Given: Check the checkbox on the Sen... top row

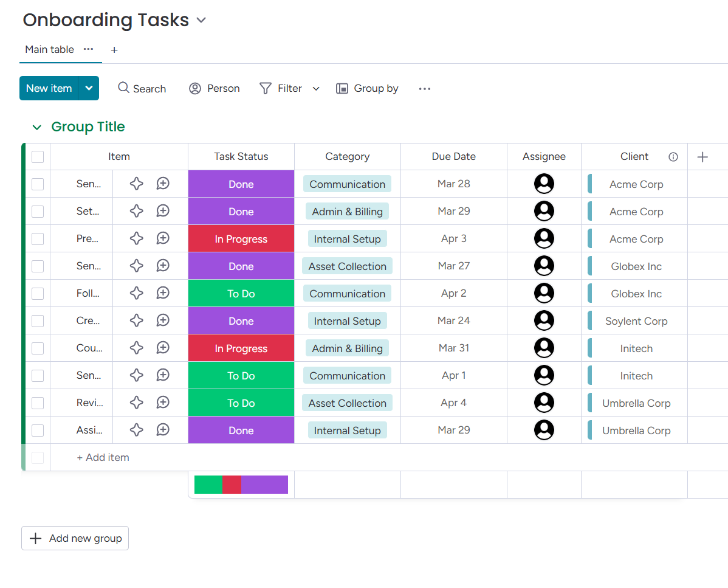Looking at the screenshot, I should (37, 184).
